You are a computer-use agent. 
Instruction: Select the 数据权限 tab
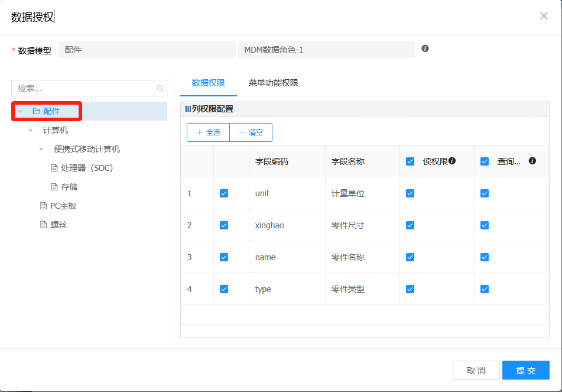208,83
